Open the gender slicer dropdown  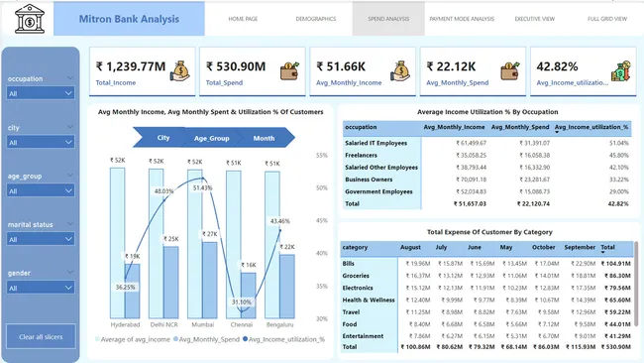[x=41, y=288]
